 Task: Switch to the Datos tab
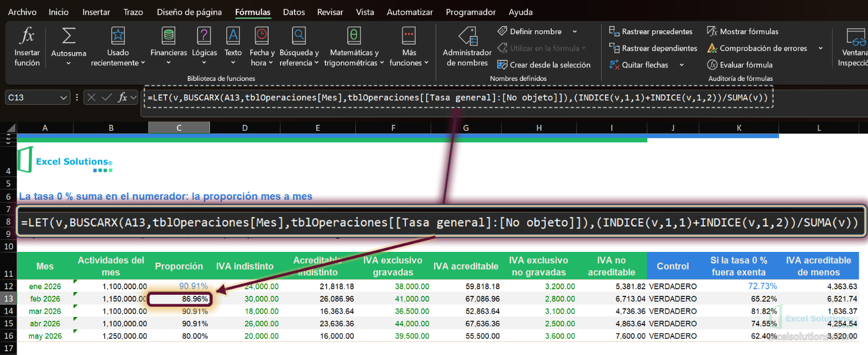294,12
